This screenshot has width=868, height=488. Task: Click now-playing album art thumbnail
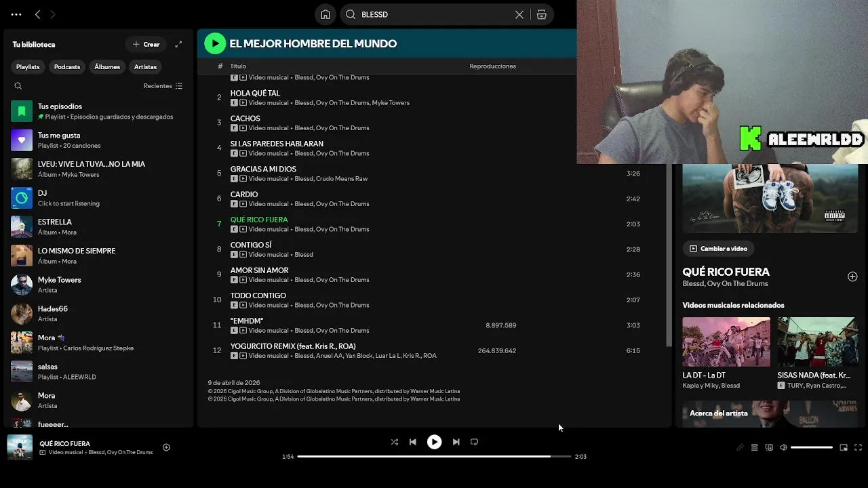20,447
